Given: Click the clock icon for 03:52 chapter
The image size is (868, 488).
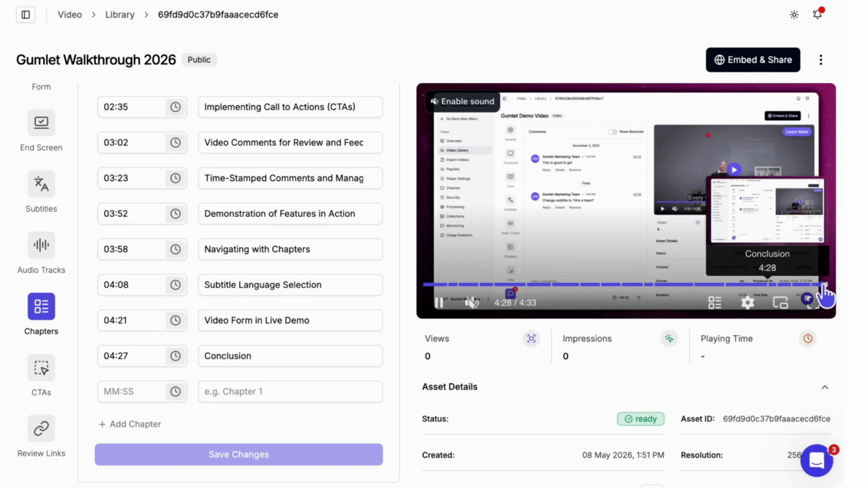Looking at the screenshot, I should (x=175, y=214).
